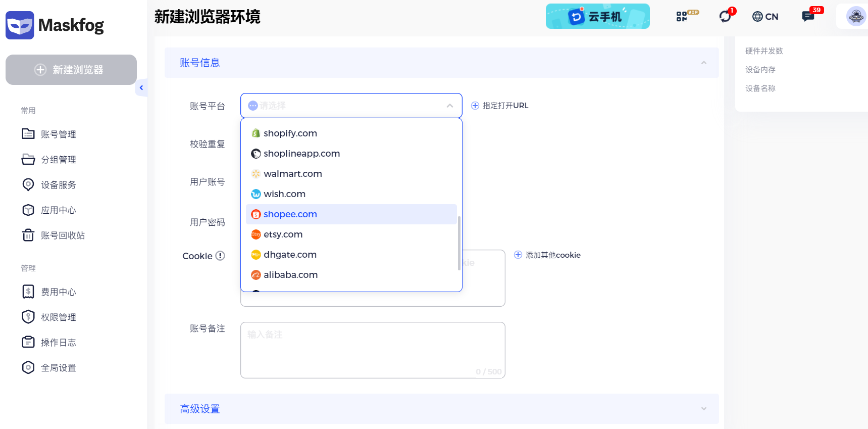This screenshot has width=868, height=429.
Task: Click the alibaba.com logo icon
Action: (256, 275)
